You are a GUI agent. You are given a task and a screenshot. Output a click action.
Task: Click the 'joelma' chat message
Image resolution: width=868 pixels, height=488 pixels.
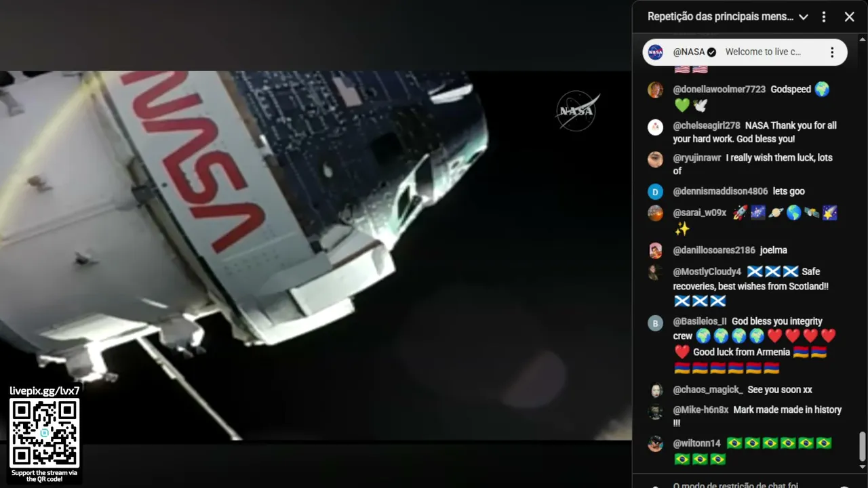point(774,250)
